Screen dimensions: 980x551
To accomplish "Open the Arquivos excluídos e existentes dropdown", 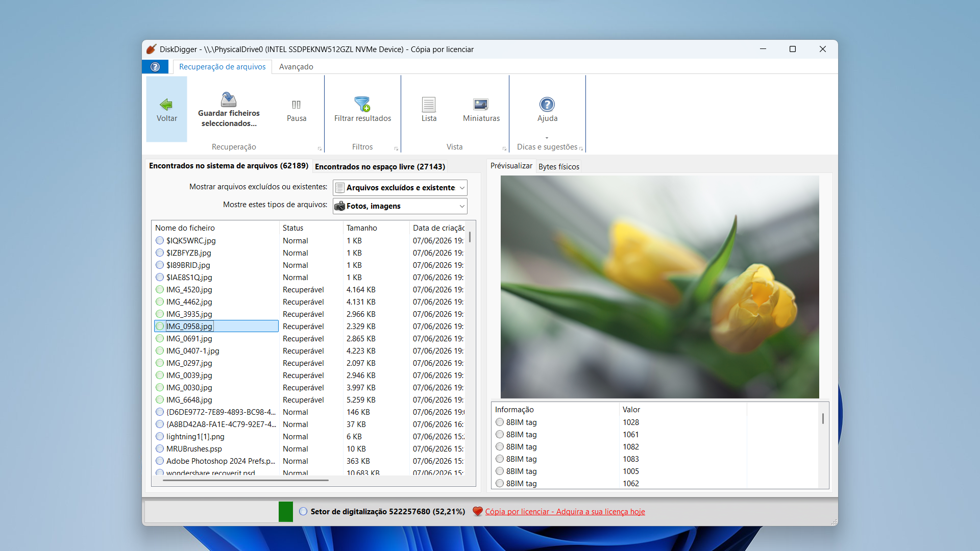I will [x=400, y=188].
